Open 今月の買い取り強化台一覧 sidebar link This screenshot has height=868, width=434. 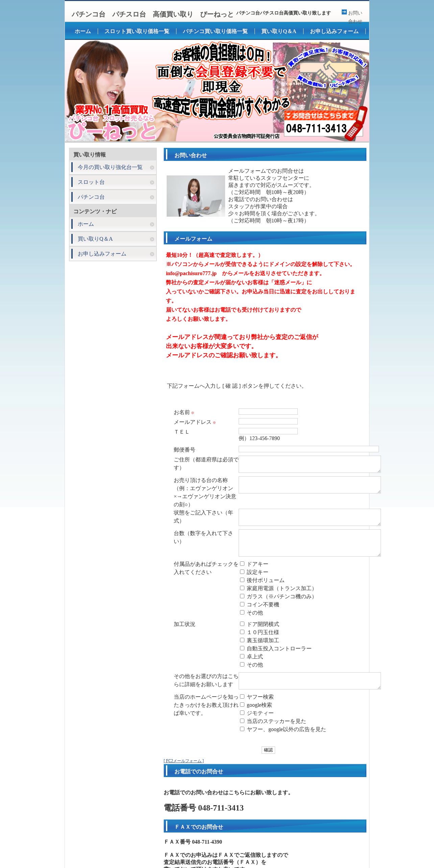[110, 167]
